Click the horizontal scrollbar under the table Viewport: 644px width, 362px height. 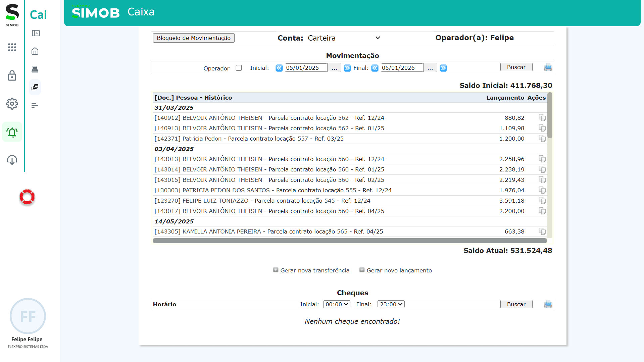pyautogui.click(x=350, y=241)
